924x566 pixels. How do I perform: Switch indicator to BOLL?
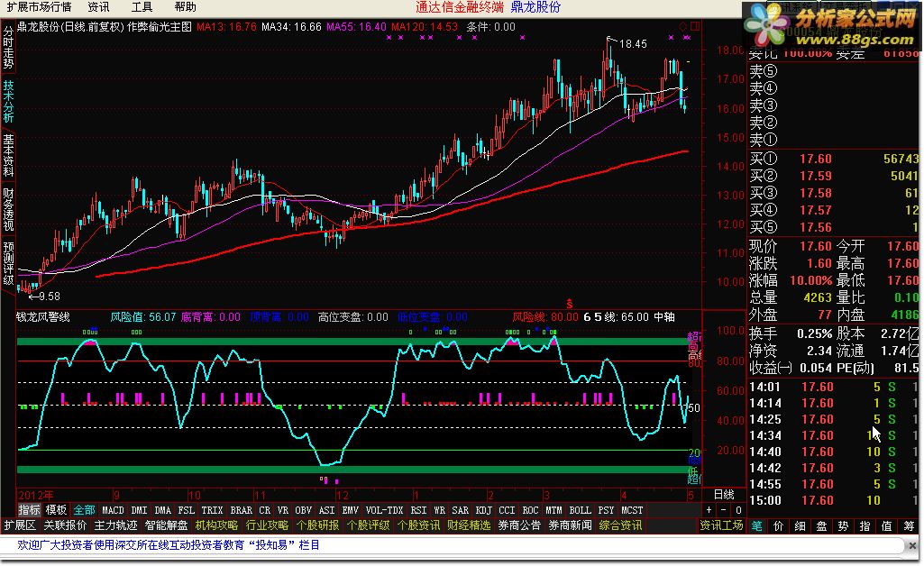(580, 510)
